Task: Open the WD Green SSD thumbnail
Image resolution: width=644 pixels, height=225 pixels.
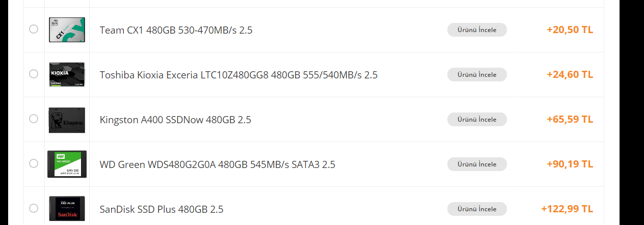Action: (x=67, y=164)
